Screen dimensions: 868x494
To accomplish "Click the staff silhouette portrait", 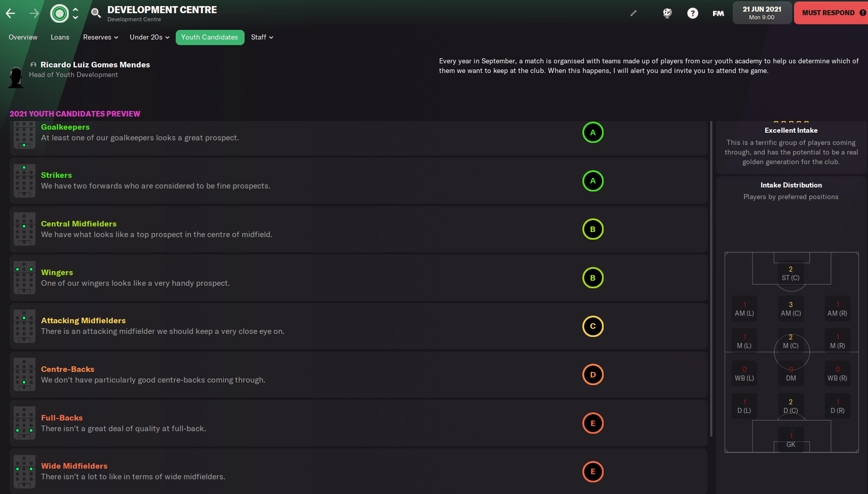I will click(x=16, y=77).
